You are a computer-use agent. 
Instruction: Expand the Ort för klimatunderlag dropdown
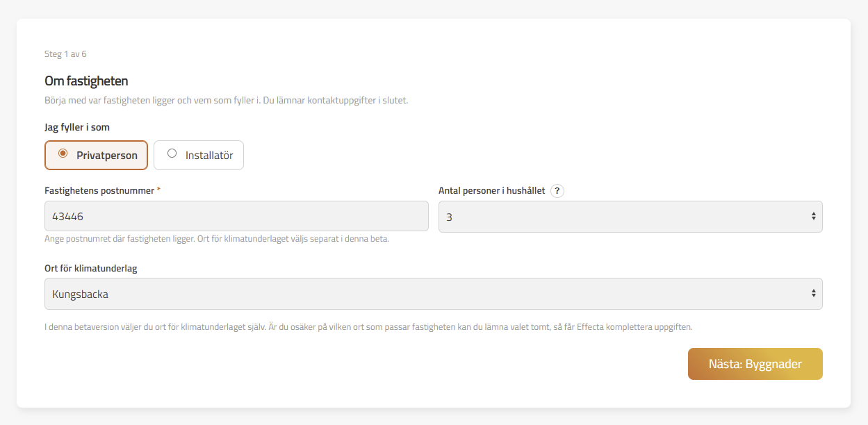[x=434, y=294]
